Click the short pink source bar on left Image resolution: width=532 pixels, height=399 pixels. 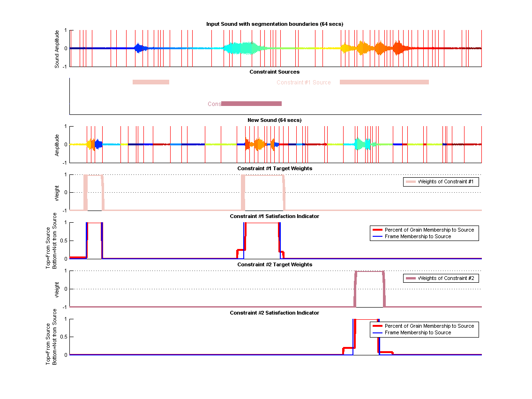pyautogui.click(x=150, y=82)
